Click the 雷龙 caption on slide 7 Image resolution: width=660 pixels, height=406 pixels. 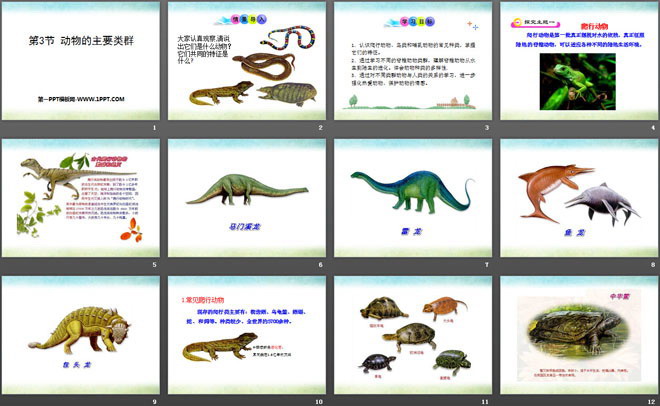click(411, 231)
